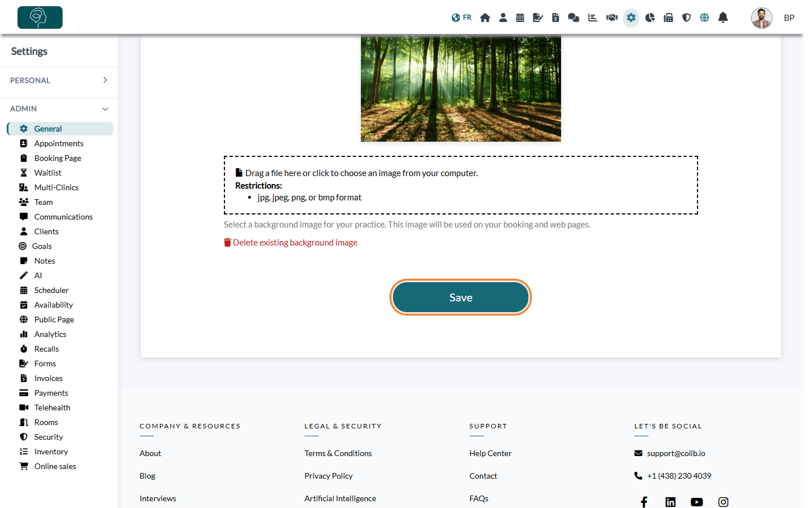Image resolution: width=812 pixels, height=508 pixels.
Task: Expand the Personal settings section
Action: click(x=59, y=80)
